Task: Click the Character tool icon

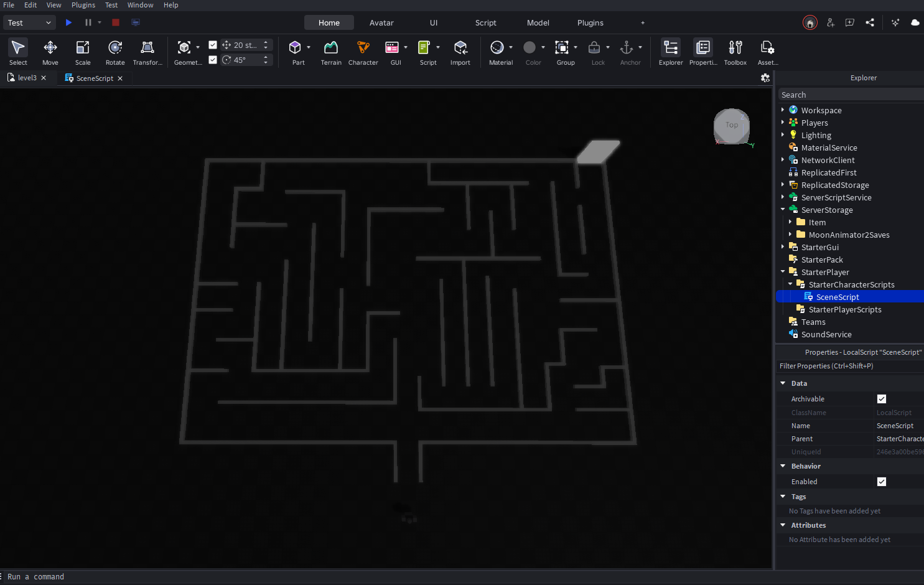Action: point(363,52)
